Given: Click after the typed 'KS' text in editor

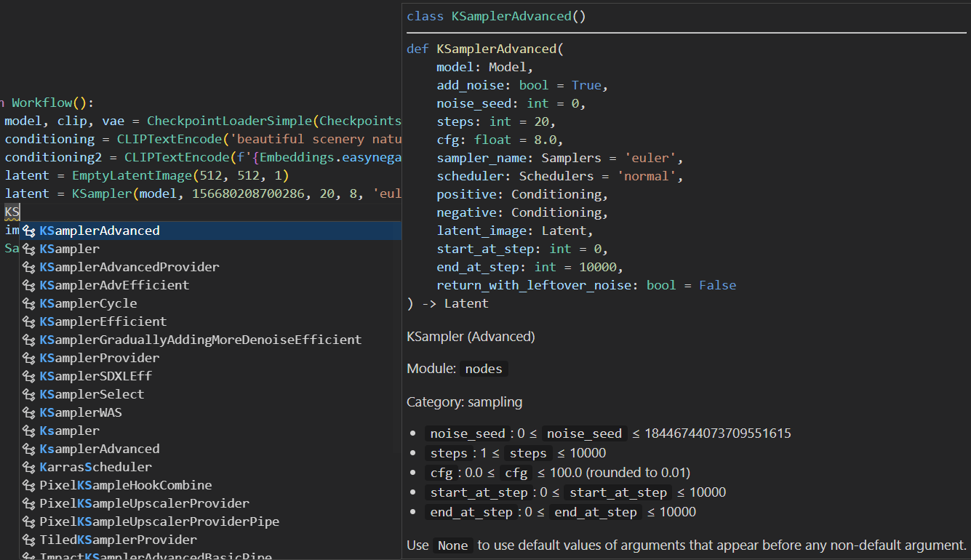Looking at the screenshot, I should point(21,212).
